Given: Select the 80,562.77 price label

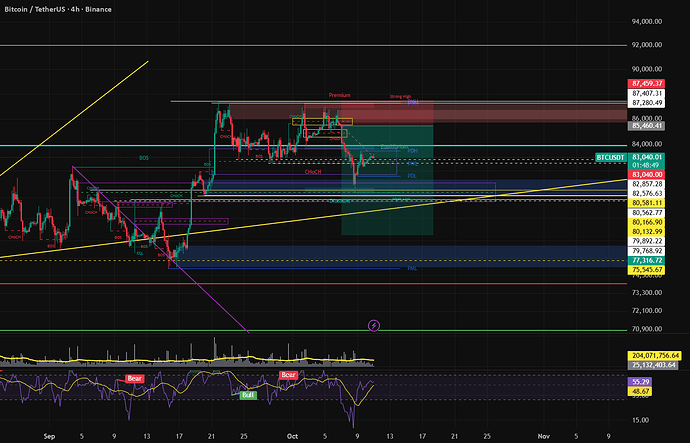Looking at the screenshot, I should coord(646,212).
